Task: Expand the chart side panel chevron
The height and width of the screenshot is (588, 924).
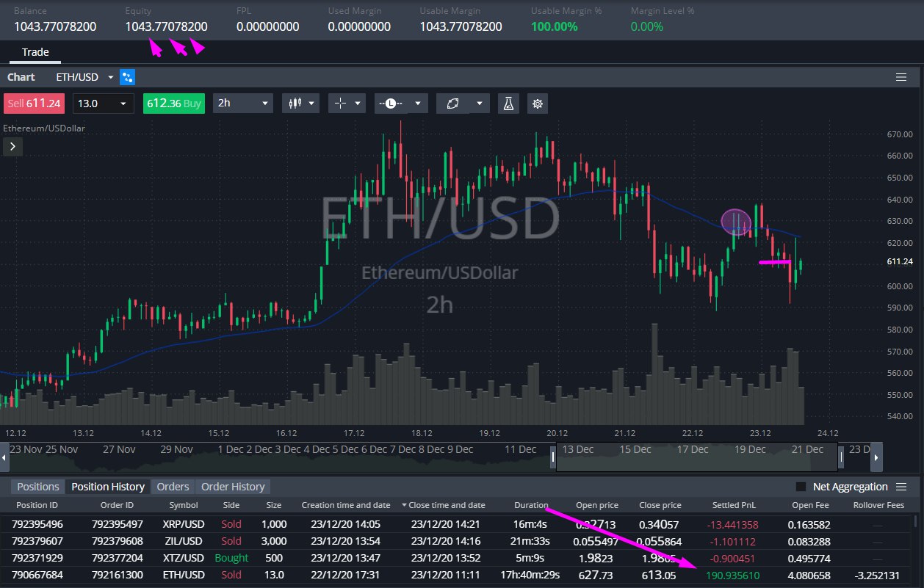Action: point(12,147)
